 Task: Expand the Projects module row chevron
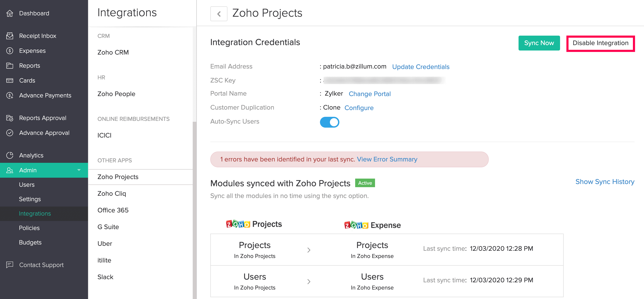[309, 250]
